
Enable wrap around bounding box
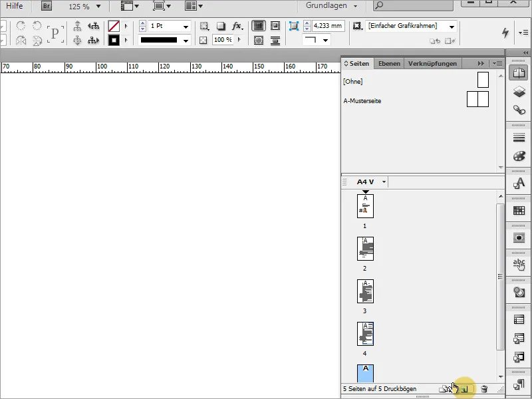click(x=275, y=26)
